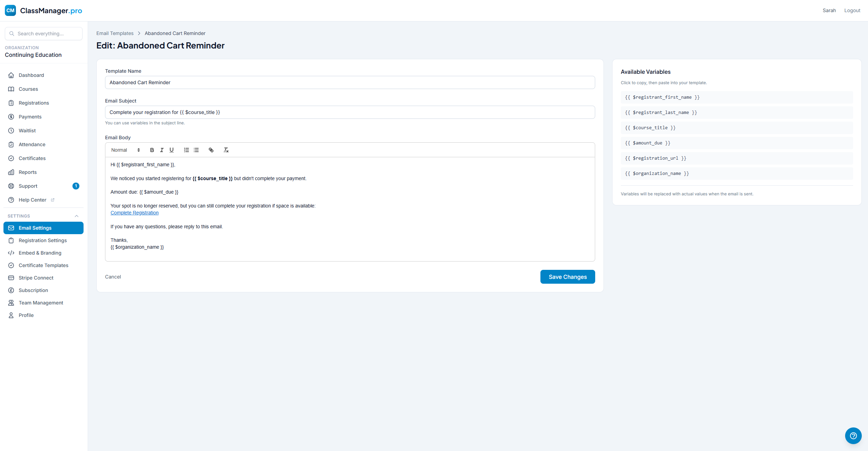Copy the course_title variable chip
Viewport: 868px width, 451px height.
[736, 127]
